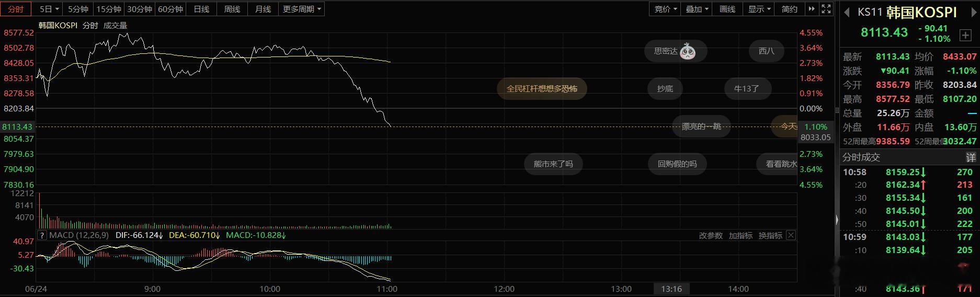
Task: Switch to the 周线 weekly chart
Action: (232, 9)
